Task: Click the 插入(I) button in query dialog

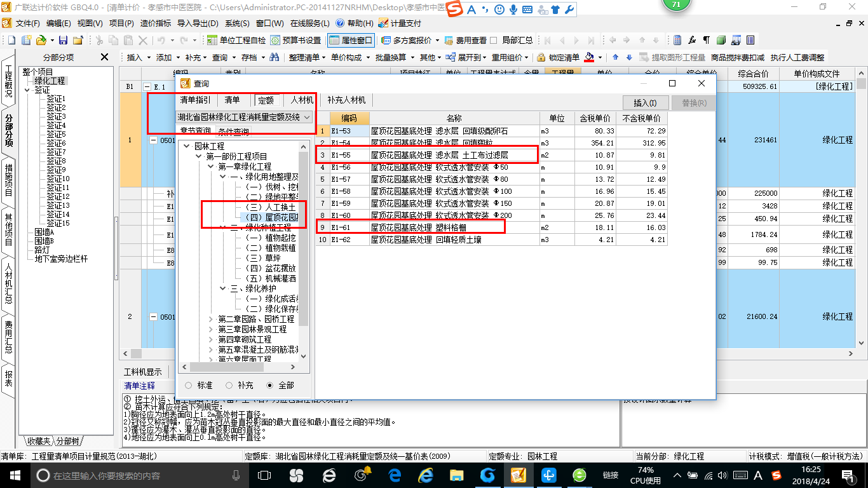Action: pyautogui.click(x=645, y=102)
